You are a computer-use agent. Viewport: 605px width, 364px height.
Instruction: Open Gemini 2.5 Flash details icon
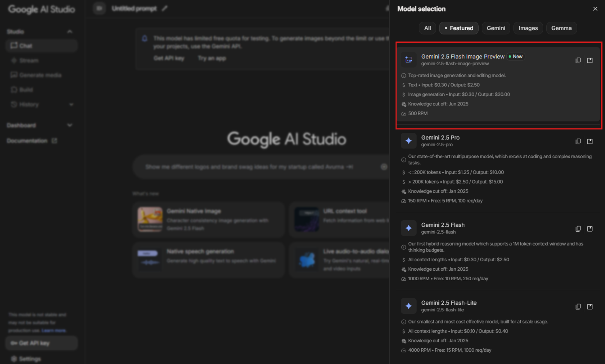(590, 229)
